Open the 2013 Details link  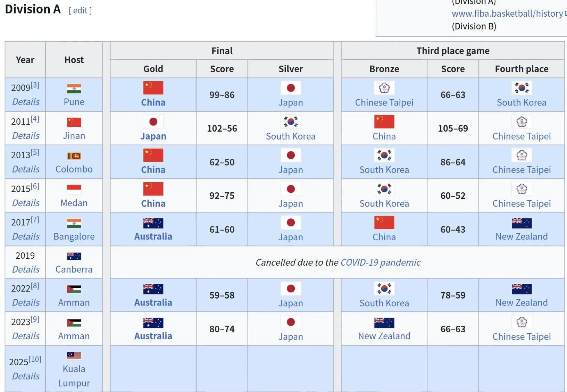tap(26, 169)
